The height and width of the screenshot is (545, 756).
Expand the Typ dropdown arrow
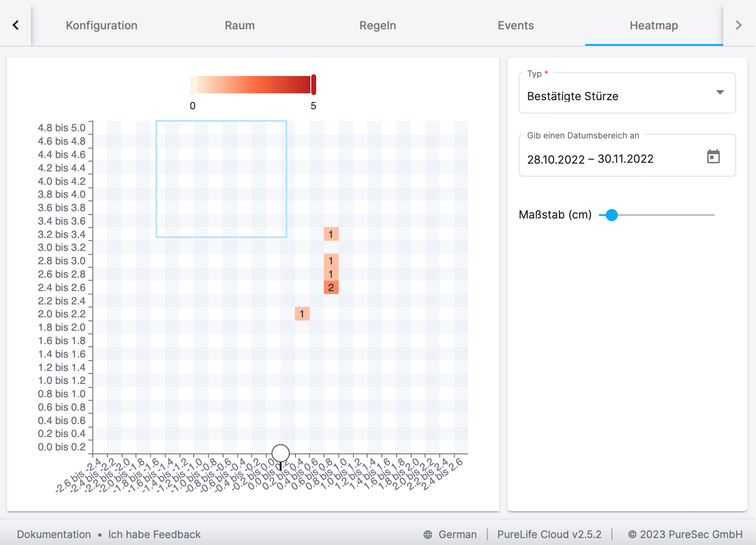pos(720,92)
